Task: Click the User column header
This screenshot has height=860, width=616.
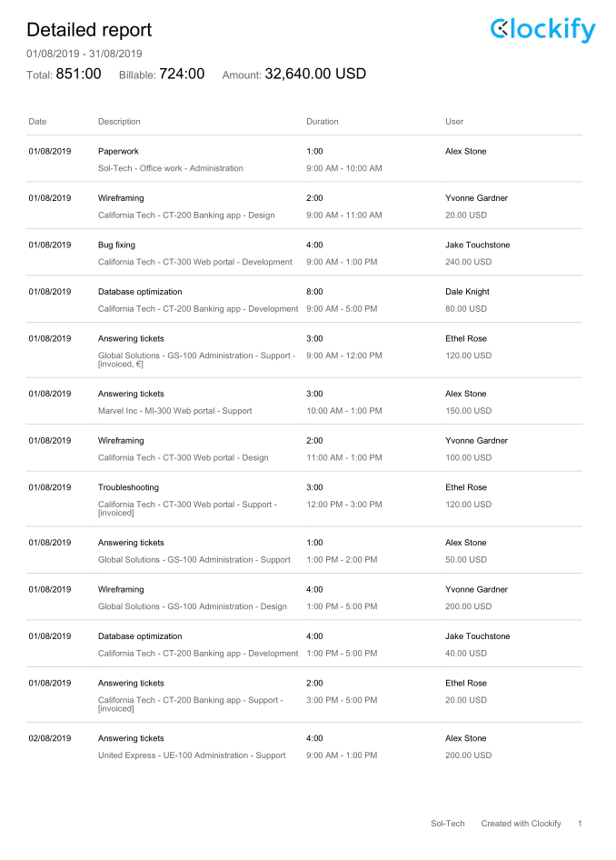Action: click(454, 122)
